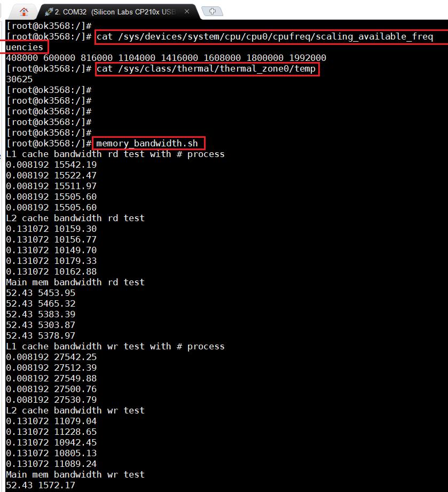Close the COM32 session tab
Viewport: 448px width, 492px height.
tap(187, 12)
